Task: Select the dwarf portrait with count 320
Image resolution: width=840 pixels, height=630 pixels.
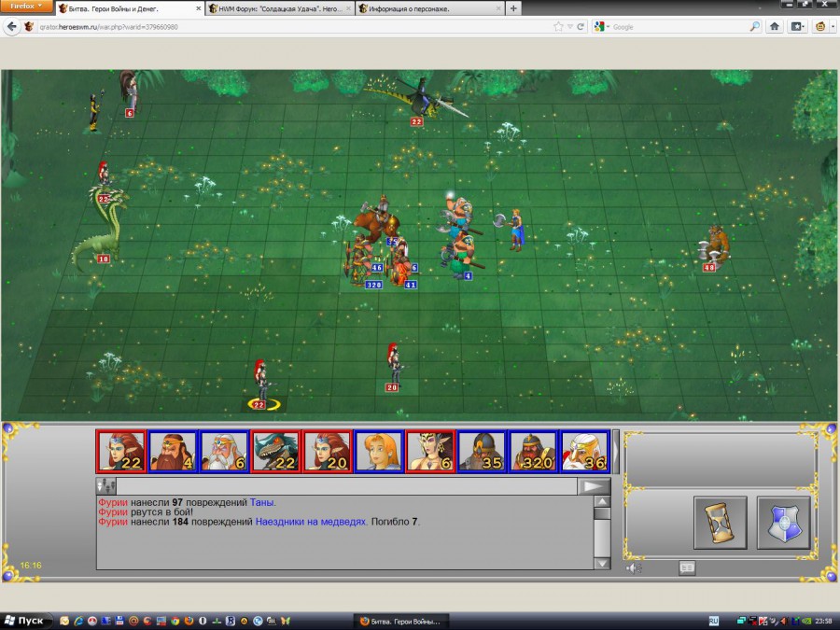Action: point(533,451)
